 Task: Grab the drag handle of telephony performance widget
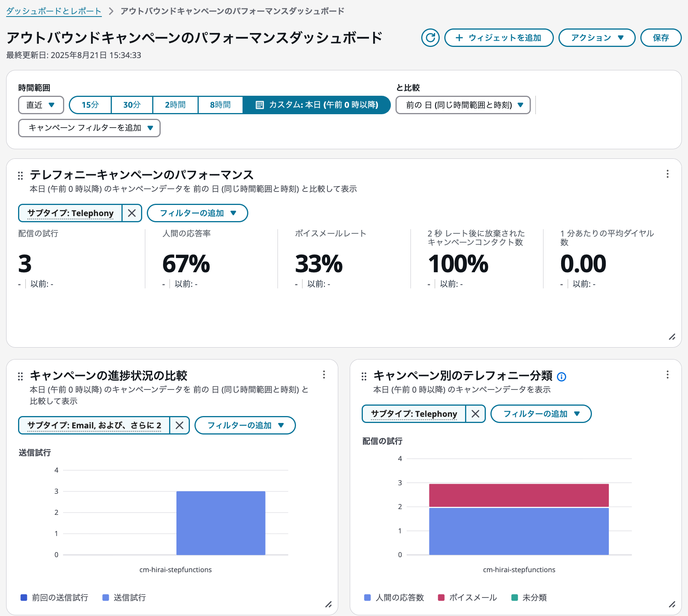pyautogui.click(x=20, y=176)
